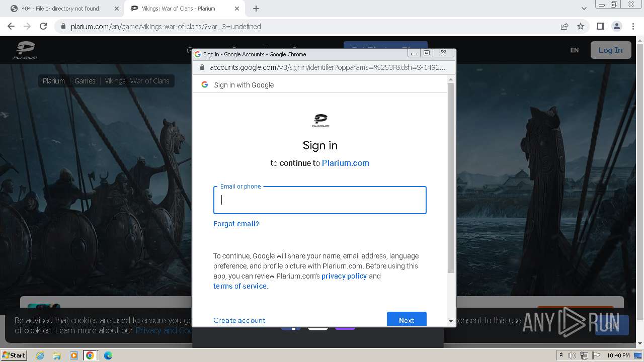Open Chrome three-dot menu
644x362 pixels.
632,26
